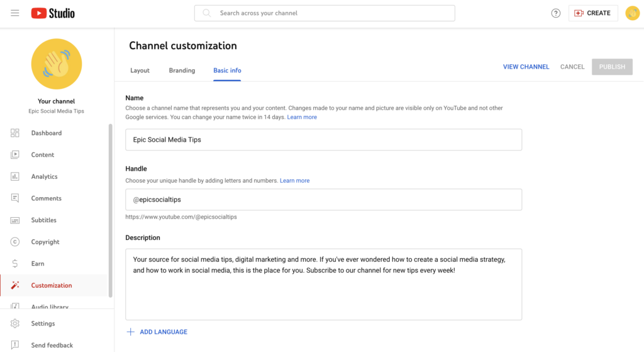The image size is (644, 352).
Task: Click the Settings gear icon
Action: pyautogui.click(x=15, y=324)
